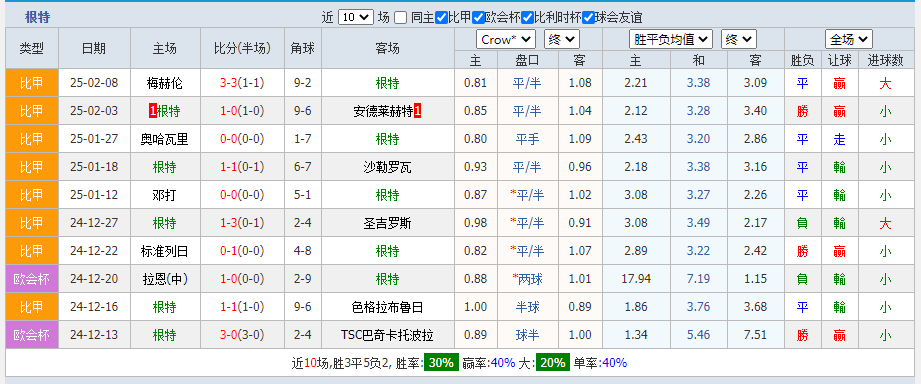Screen dimensions: 921x384
Task: Click the 大 result in 24-12-27 row
Action: point(885,223)
